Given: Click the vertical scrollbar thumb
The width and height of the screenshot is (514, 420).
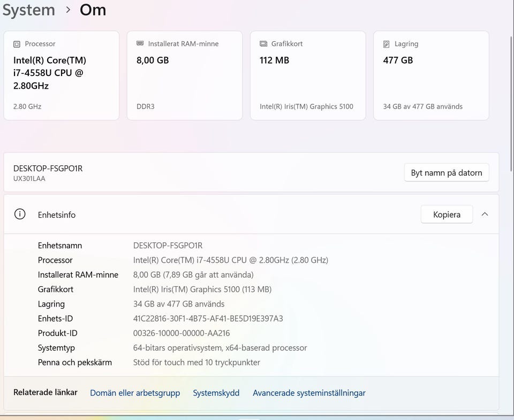Looking at the screenshot, I should (x=512, y=103).
